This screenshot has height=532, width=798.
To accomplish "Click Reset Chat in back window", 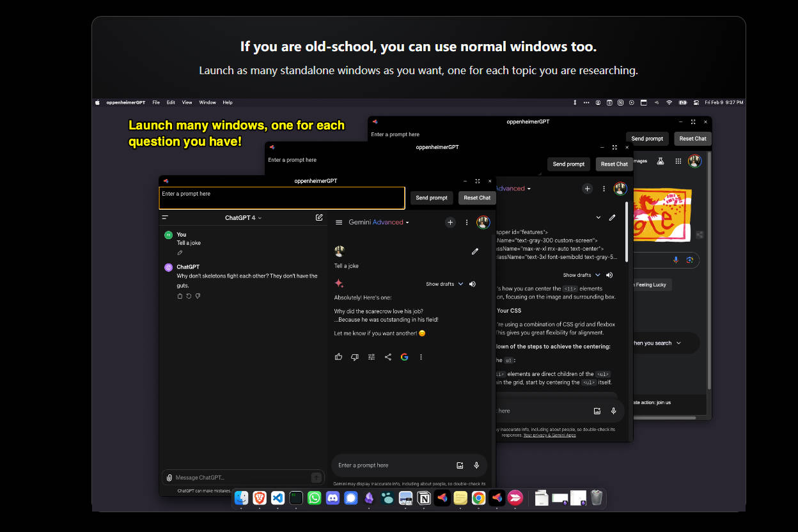I will [692, 138].
